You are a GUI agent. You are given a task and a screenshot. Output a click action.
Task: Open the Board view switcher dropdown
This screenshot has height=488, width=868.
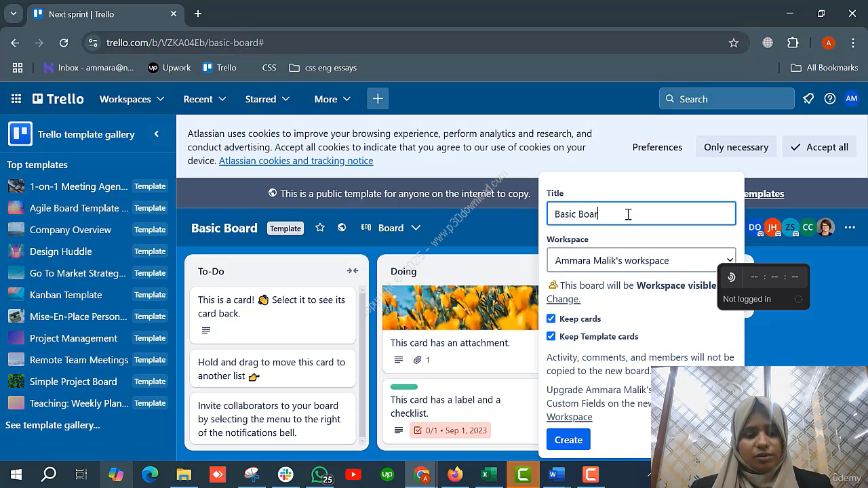391,228
